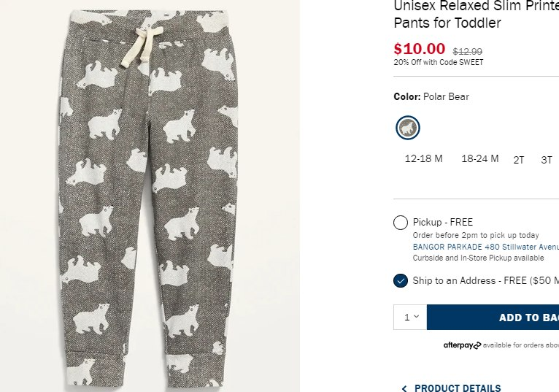Choose Ship to an Address option
The image size is (559, 392).
point(400,281)
